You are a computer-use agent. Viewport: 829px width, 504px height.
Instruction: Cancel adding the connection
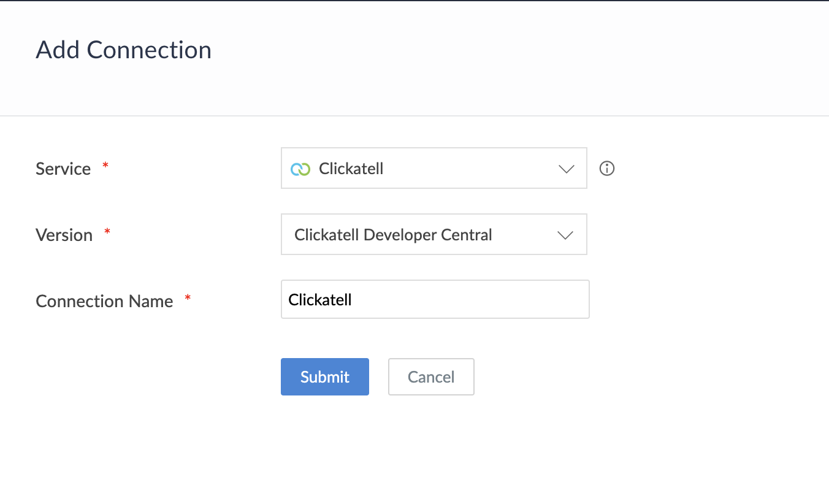coord(431,376)
